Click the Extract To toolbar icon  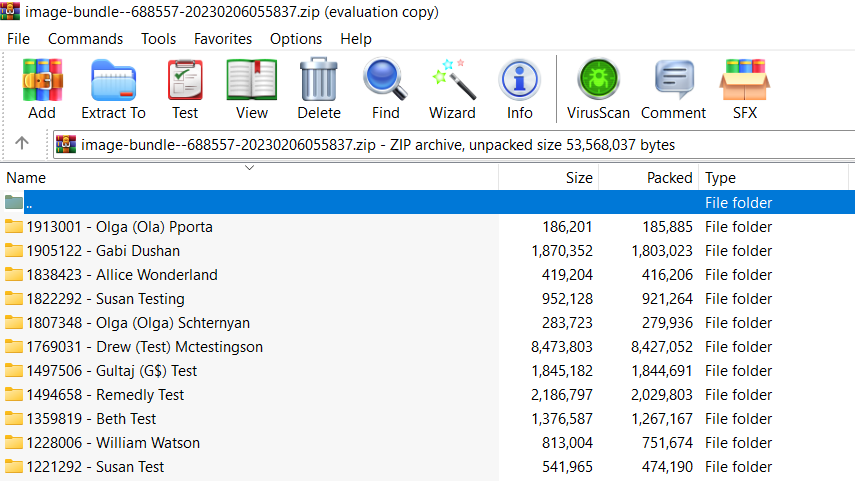click(113, 80)
